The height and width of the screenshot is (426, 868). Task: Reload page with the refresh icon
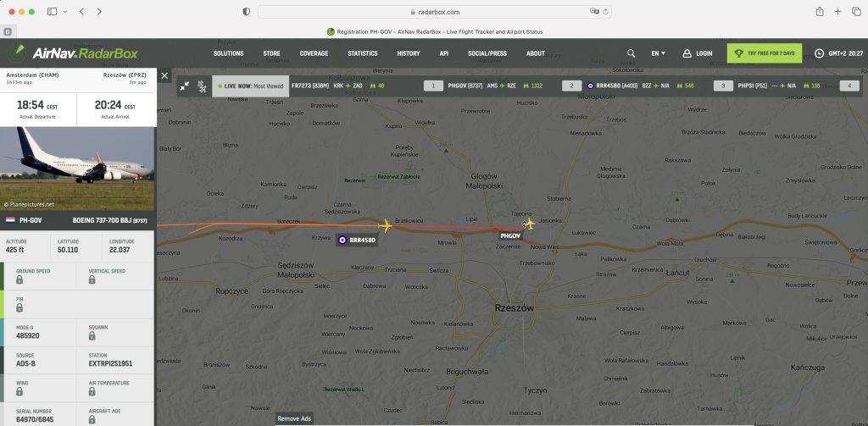tap(605, 12)
